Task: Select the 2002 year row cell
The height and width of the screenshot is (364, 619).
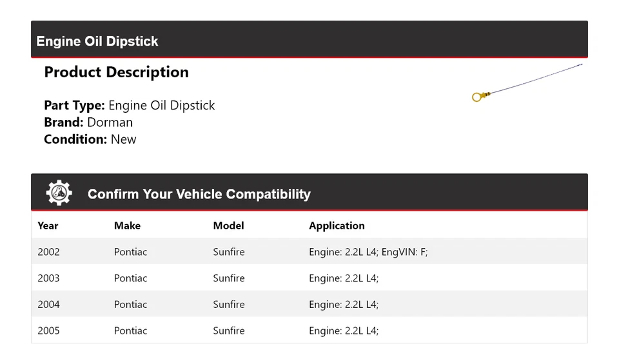Action: tap(48, 252)
